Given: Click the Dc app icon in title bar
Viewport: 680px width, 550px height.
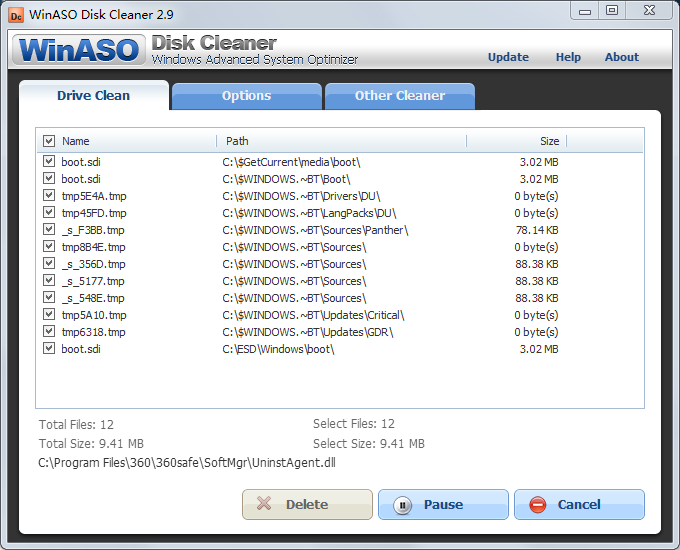Looking at the screenshot, I should (x=16, y=15).
